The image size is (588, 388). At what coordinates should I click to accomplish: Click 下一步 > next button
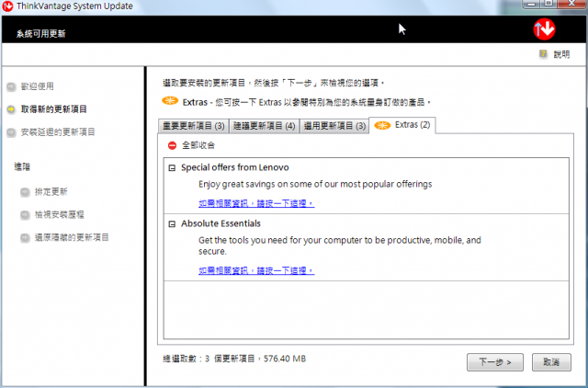[495, 362]
